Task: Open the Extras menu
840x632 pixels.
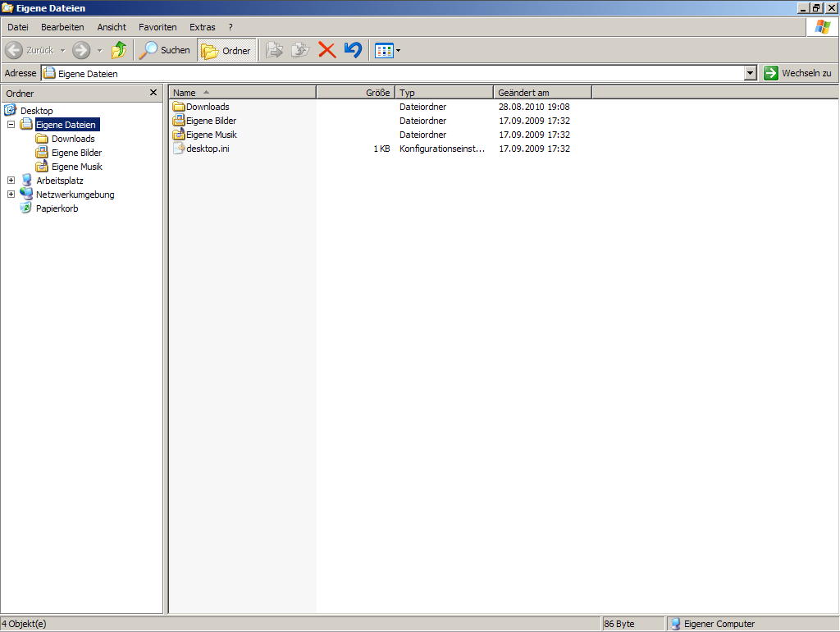Action: point(202,27)
